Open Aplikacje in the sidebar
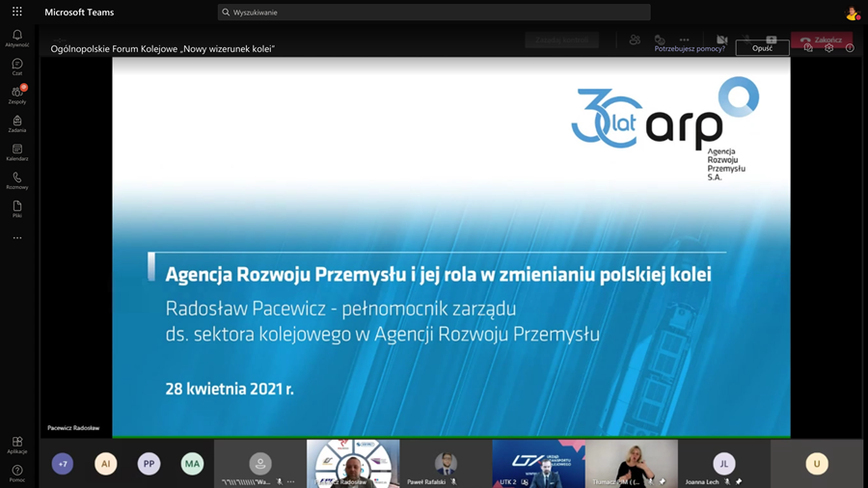This screenshot has height=488, width=868. [17, 445]
